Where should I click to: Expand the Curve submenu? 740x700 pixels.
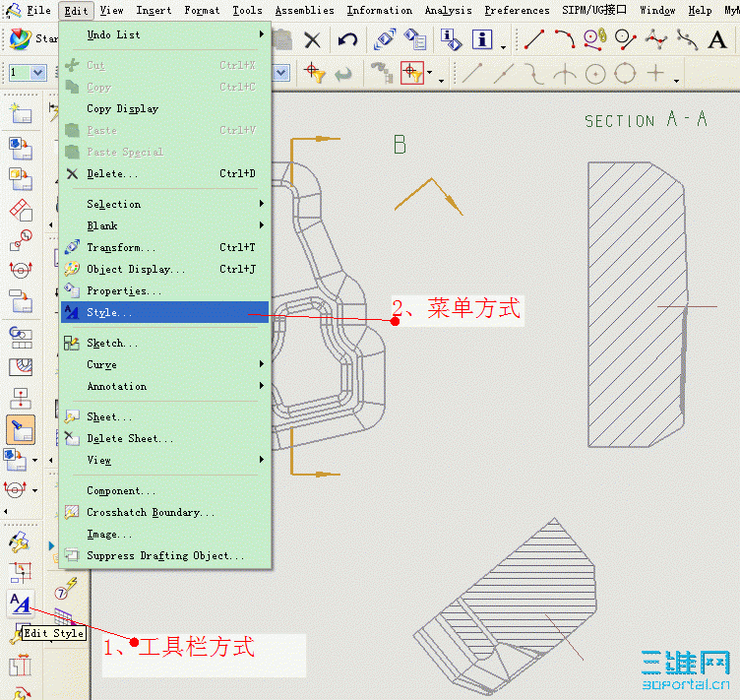point(262,364)
